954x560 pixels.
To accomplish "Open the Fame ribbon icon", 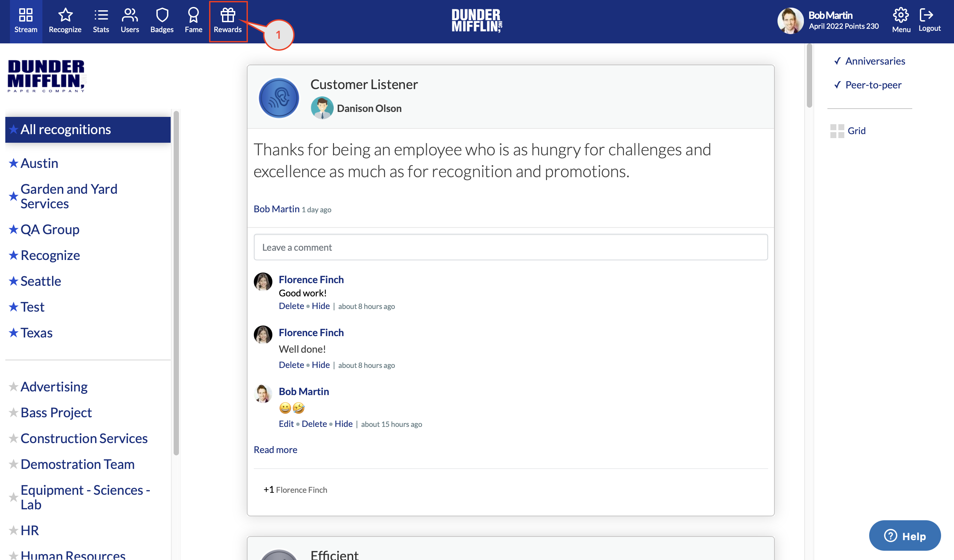I will tap(194, 15).
